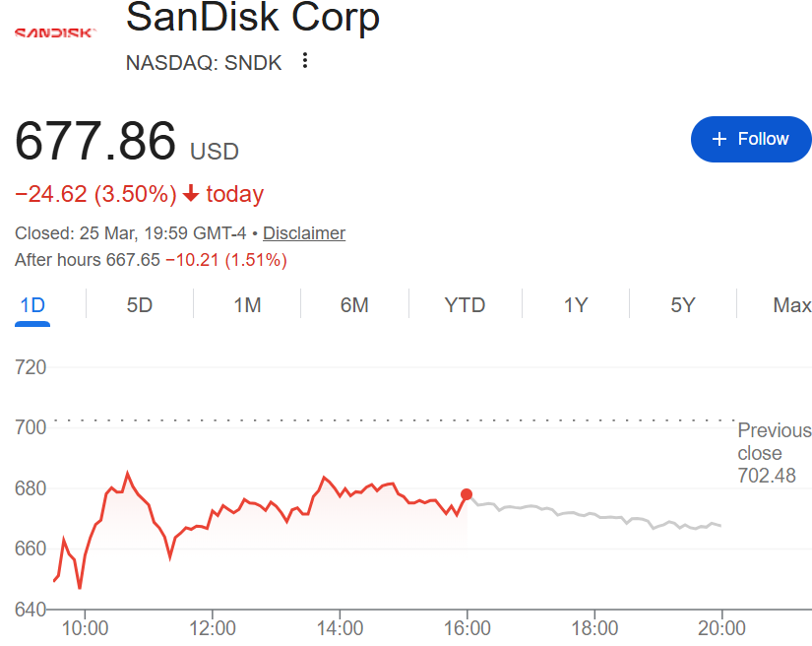Screen dimensions: 812x646
Task: Click the Previous close 702.48 label
Action: 774,453
